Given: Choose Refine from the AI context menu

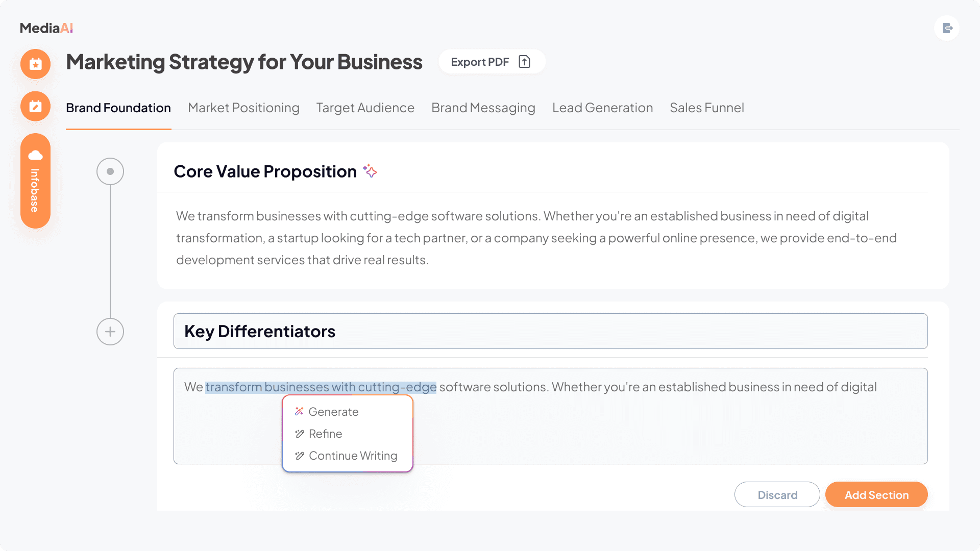Looking at the screenshot, I should tap(326, 434).
